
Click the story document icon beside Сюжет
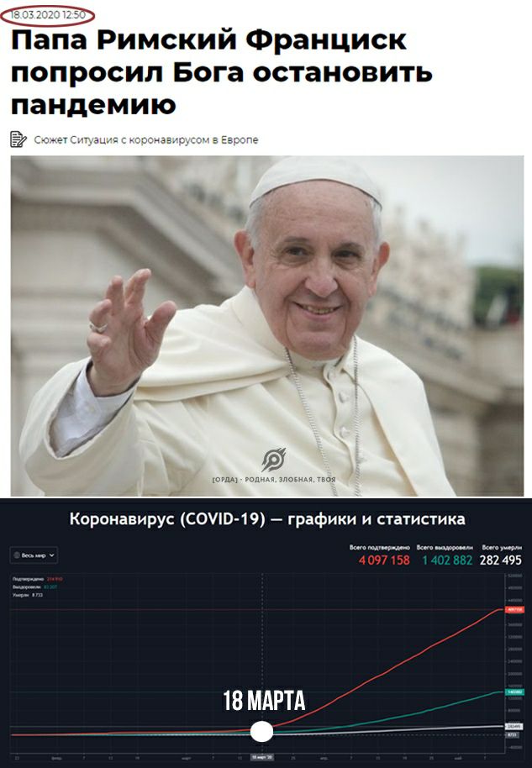[18, 139]
